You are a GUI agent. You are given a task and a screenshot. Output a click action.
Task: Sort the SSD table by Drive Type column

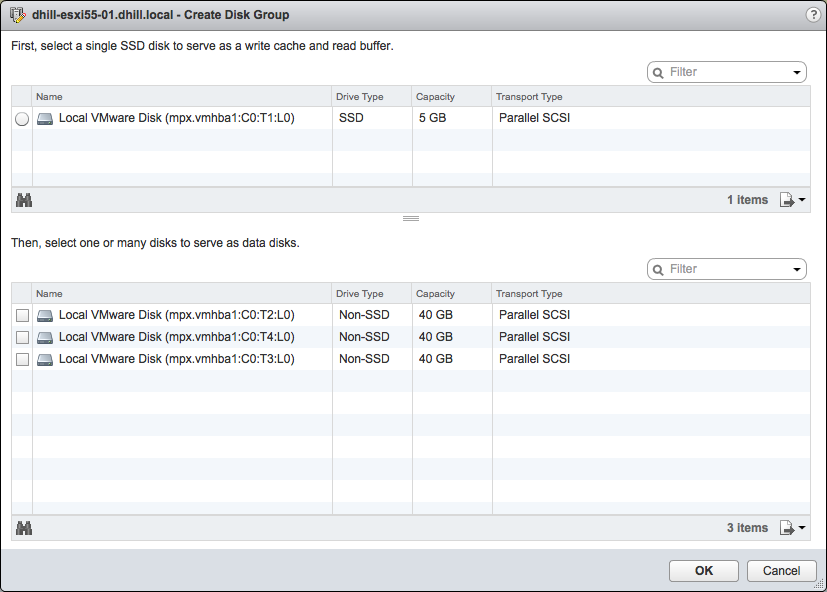tap(372, 97)
